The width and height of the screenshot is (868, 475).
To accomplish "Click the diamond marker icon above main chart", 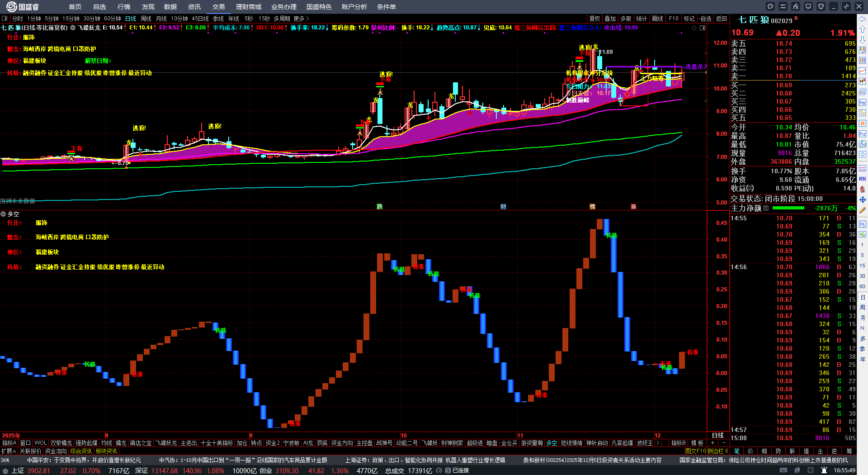I will [x=694, y=28].
